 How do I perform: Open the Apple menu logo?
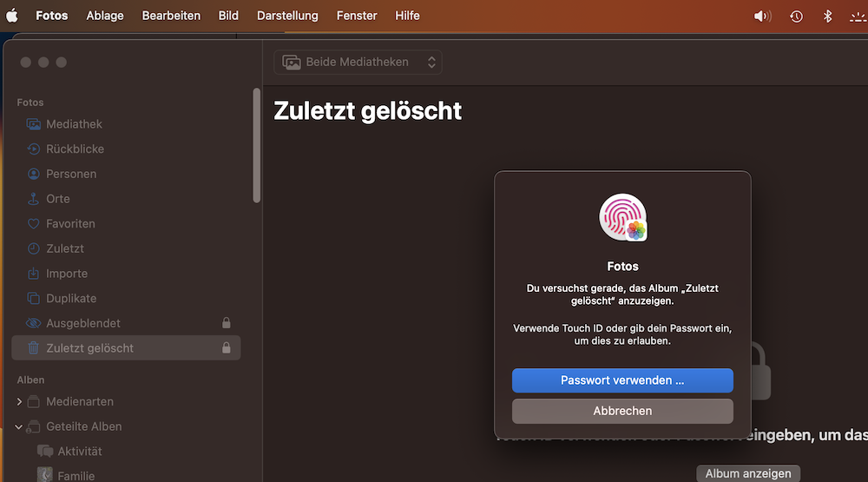pyautogui.click(x=11, y=16)
